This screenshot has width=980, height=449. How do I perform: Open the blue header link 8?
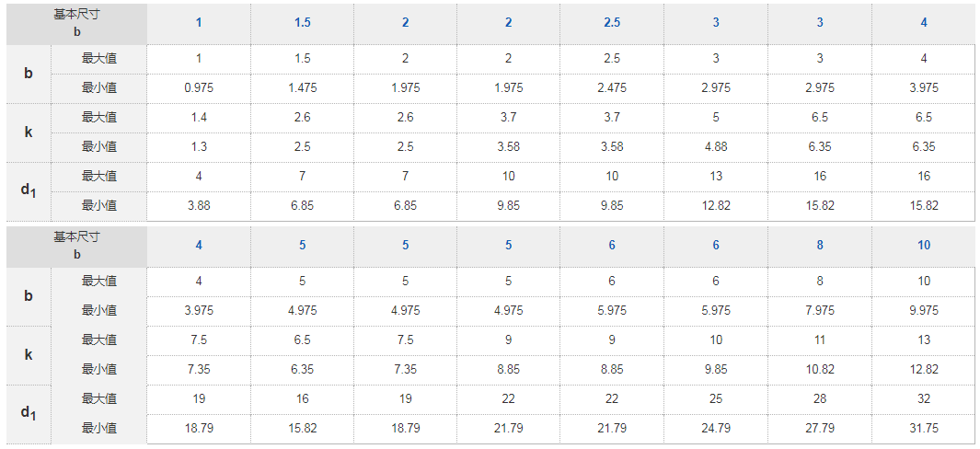click(x=820, y=245)
